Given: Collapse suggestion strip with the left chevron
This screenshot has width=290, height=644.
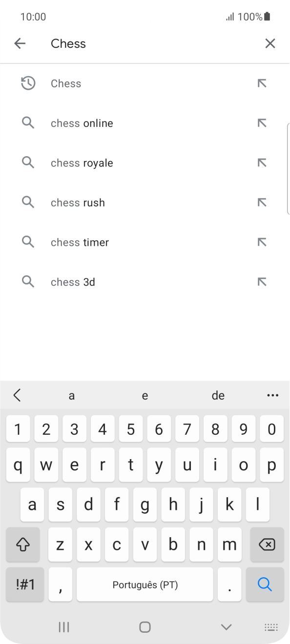Looking at the screenshot, I should [17, 395].
